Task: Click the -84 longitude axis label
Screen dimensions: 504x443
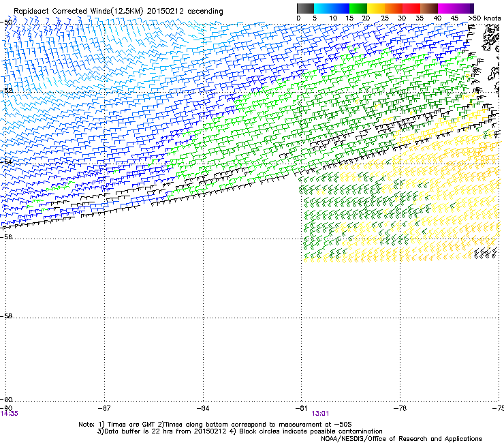Action: pos(203,408)
